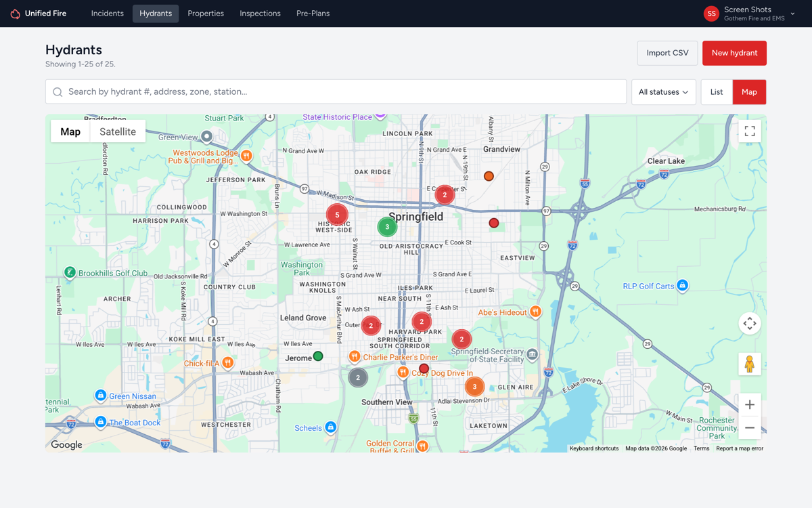Click The Boat Dock shop pin
The height and width of the screenshot is (508, 812).
click(100, 422)
